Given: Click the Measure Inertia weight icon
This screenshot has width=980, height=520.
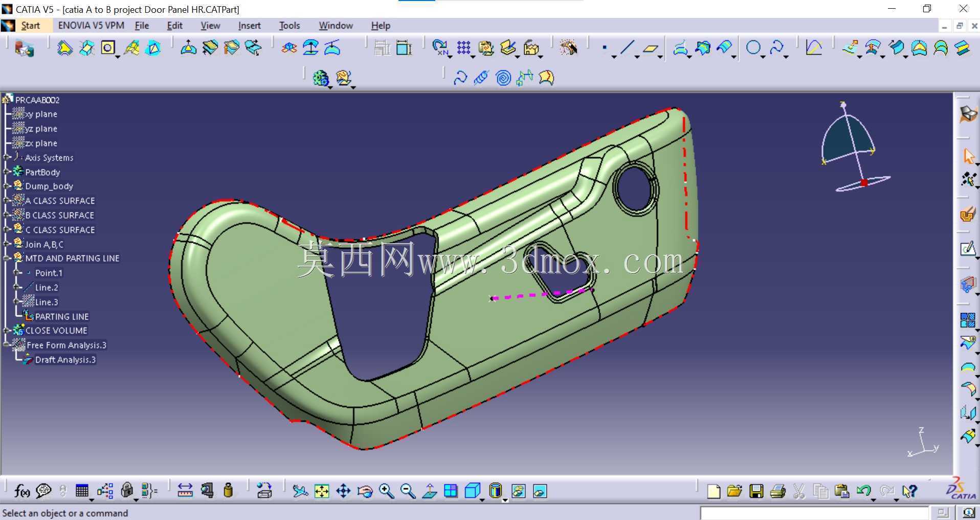Looking at the screenshot, I should pos(229,491).
